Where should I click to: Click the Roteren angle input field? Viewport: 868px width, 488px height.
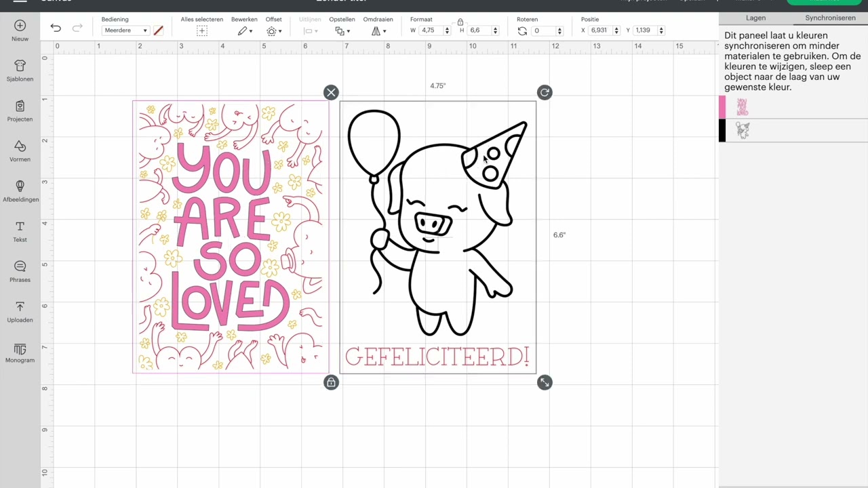click(542, 30)
